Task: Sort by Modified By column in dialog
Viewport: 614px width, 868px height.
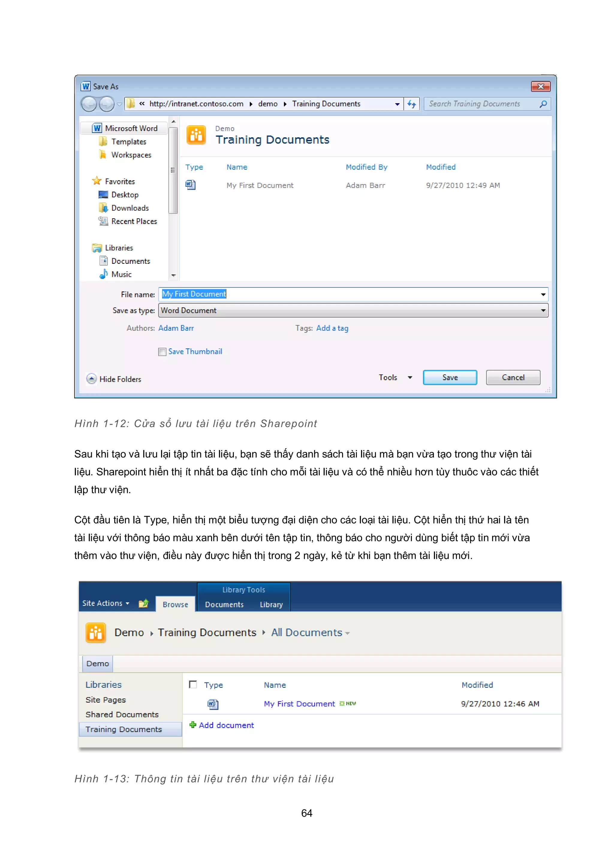Action: [366, 167]
